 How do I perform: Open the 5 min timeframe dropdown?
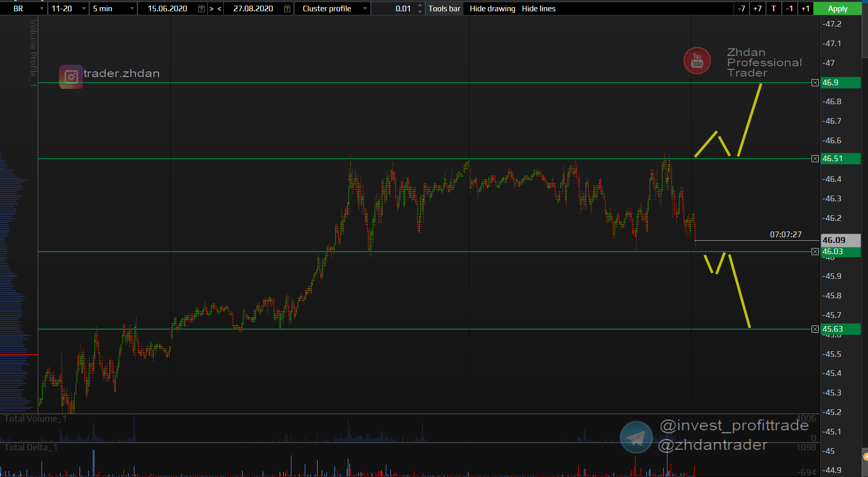tap(113, 9)
